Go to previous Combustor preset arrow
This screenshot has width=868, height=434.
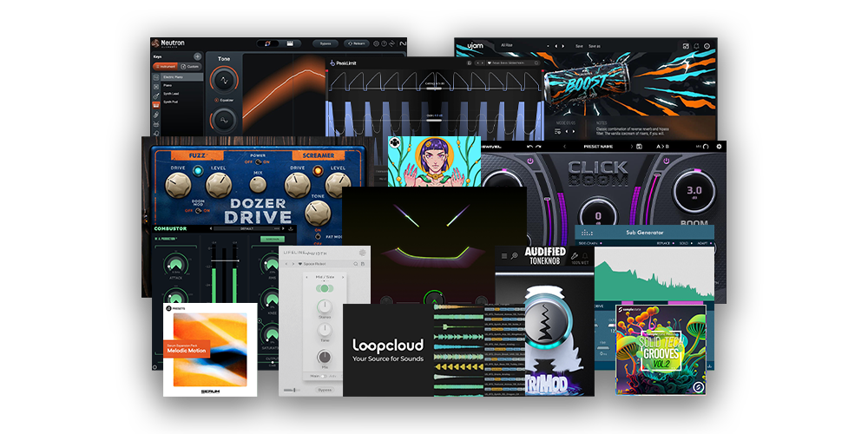[211, 228]
